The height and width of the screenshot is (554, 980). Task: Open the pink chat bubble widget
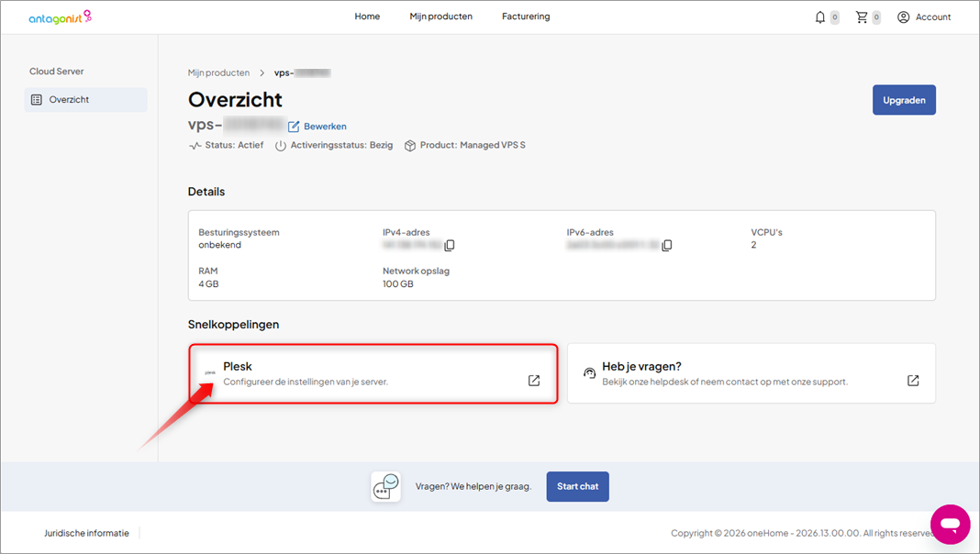coord(950,524)
